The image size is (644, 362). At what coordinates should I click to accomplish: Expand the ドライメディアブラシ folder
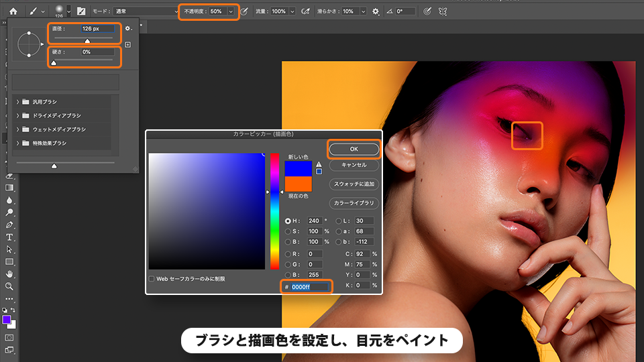[17, 115]
